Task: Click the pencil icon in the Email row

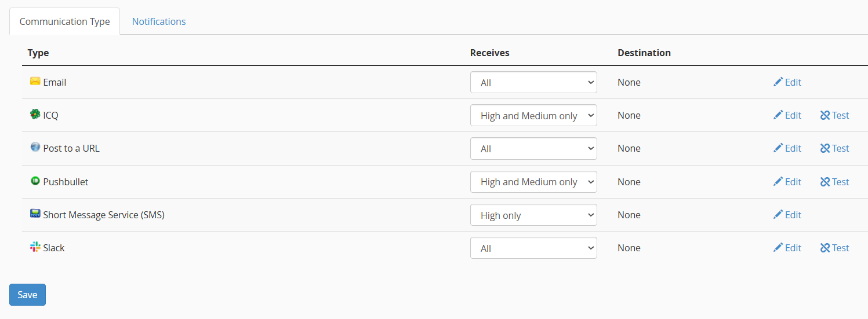Action: click(x=778, y=82)
